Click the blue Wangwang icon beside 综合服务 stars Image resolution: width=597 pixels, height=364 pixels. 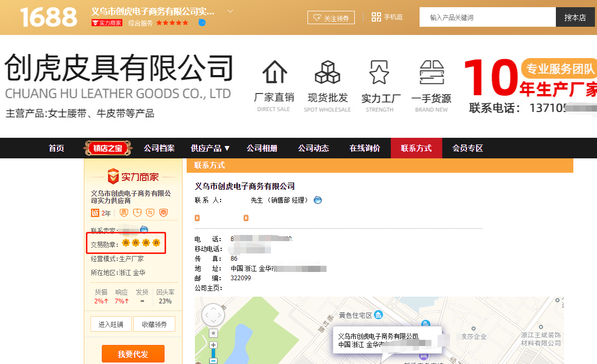202,23
